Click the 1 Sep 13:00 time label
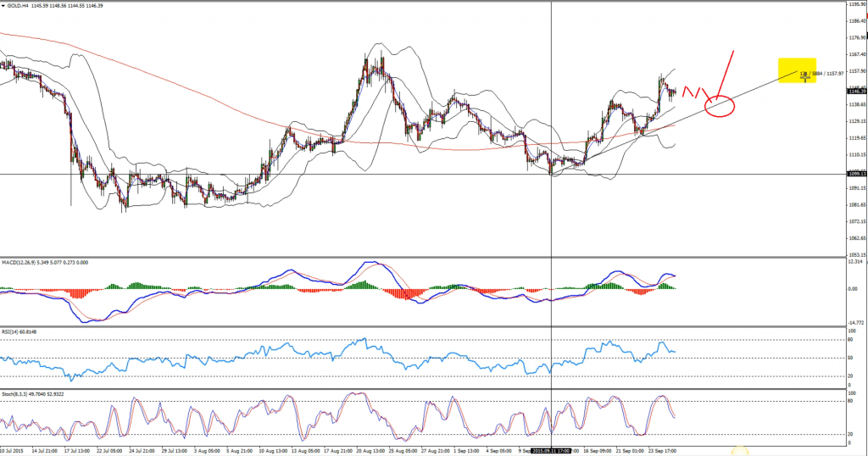The width and height of the screenshot is (868, 456). [468, 451]
